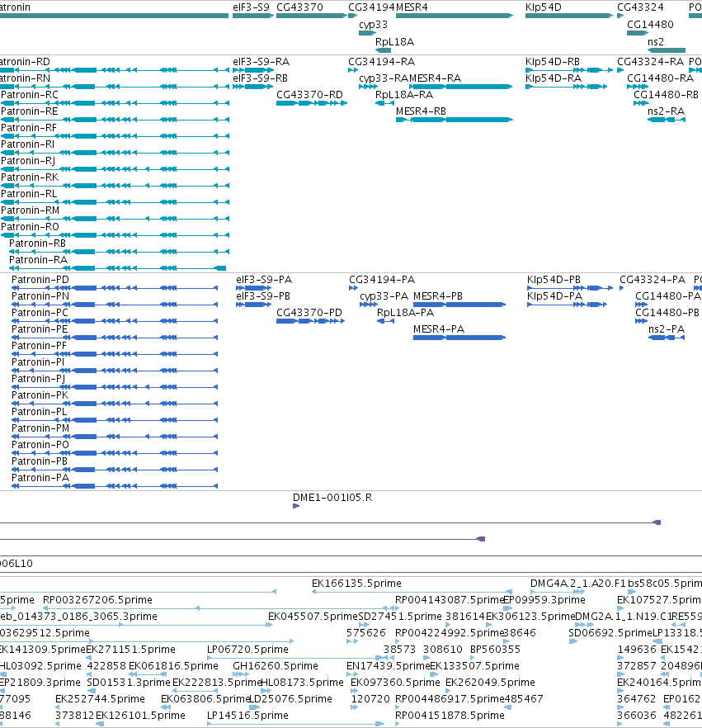Click HL08173.5prime EST

click(266, 691)
